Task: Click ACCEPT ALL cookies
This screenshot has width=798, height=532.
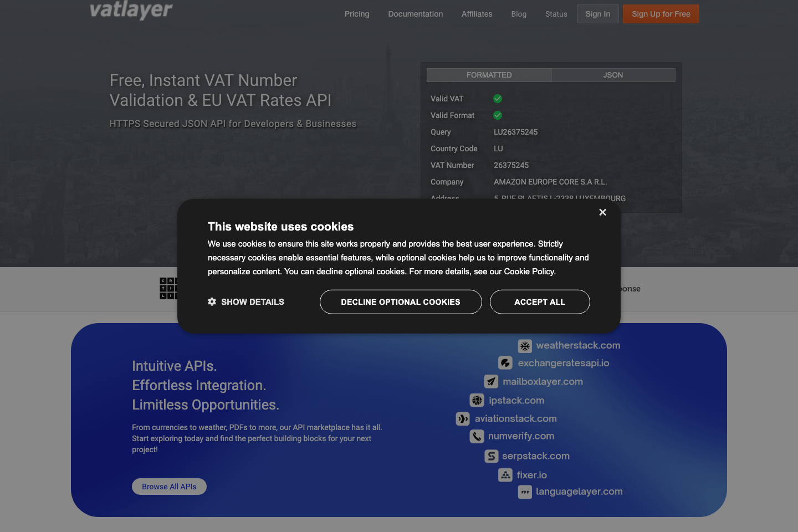Action: pyautogui.click(x=539, y=301)
